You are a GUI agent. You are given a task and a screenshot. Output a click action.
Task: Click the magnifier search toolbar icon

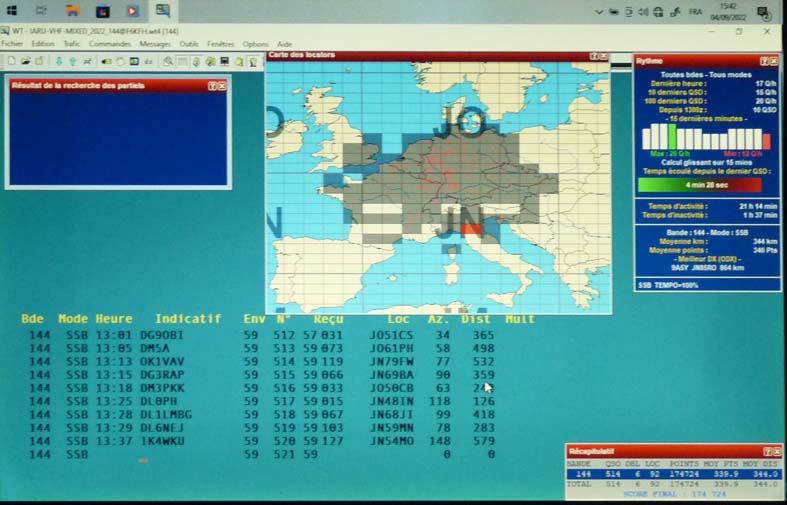[169, 61]
